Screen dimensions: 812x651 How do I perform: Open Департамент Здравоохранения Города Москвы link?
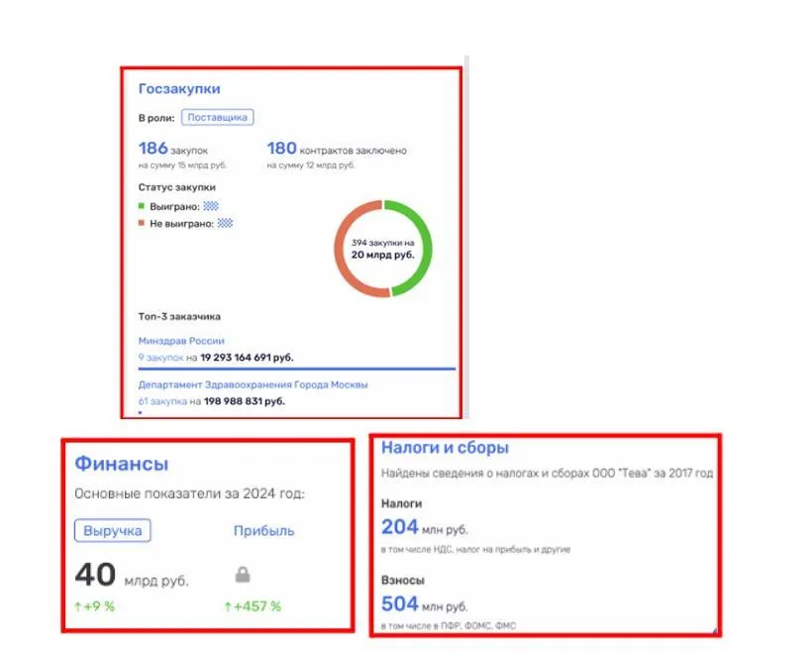pos(253,384)
